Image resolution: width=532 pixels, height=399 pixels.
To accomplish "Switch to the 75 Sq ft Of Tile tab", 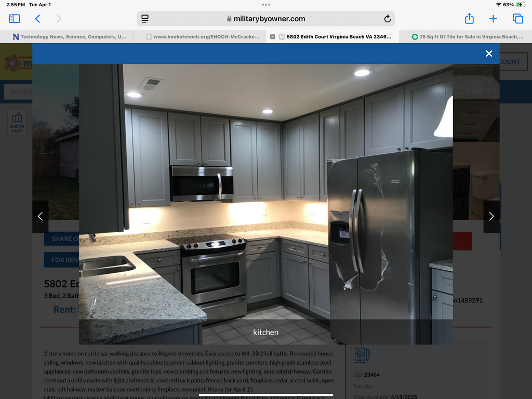I will pyautogui.click(x=465, y=37).
